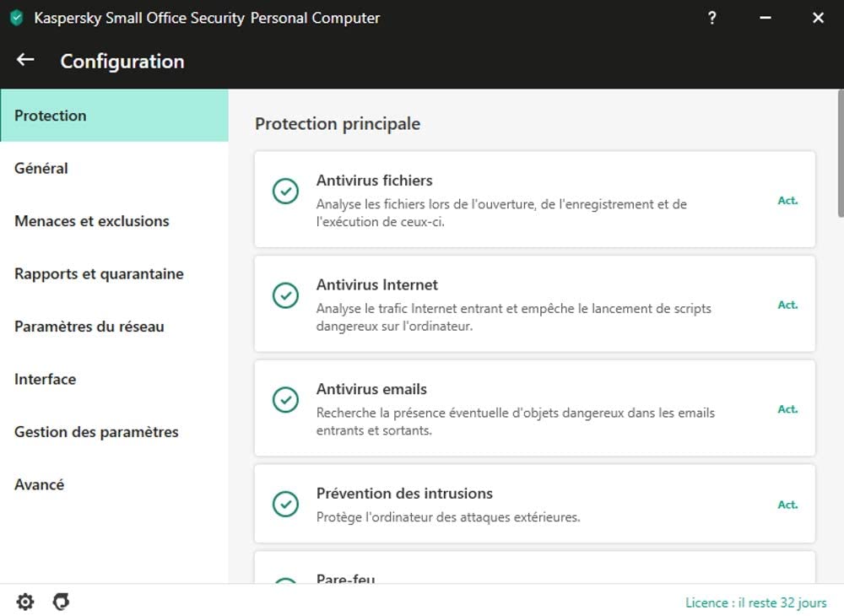
Task: Click the Kaspersky shield logo in title bar
Action: (16, 18)
